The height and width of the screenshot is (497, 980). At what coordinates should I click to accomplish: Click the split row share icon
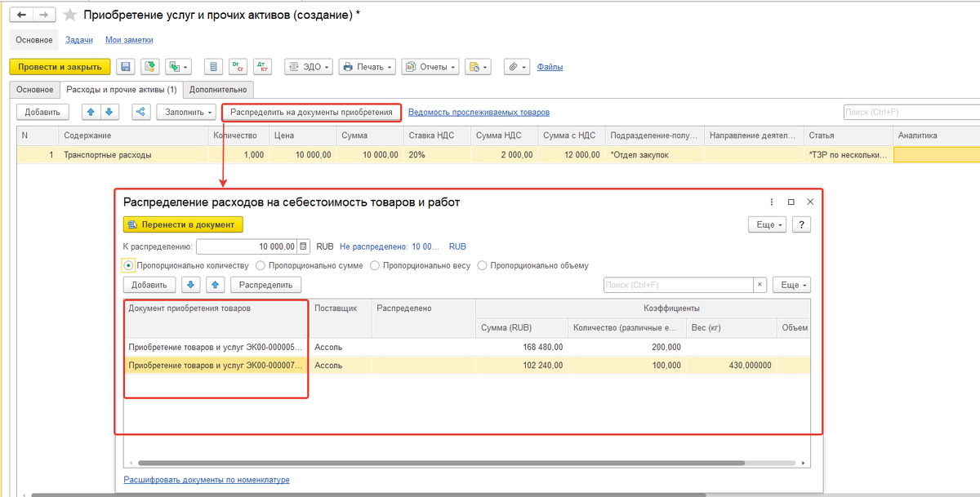pos(140,112)
